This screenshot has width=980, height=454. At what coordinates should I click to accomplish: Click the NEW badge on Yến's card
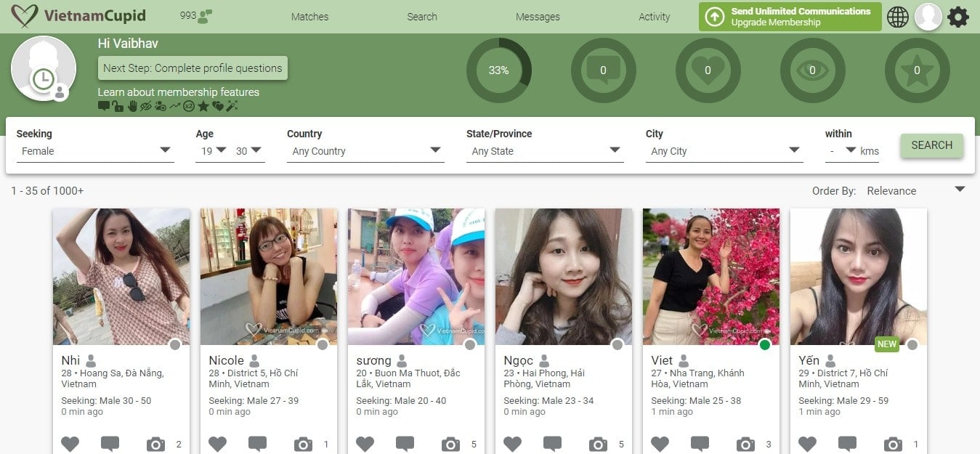887,344
